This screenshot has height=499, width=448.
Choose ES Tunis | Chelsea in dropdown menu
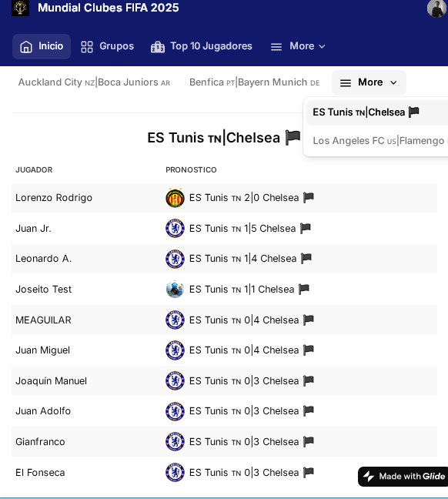coord(377,112)
